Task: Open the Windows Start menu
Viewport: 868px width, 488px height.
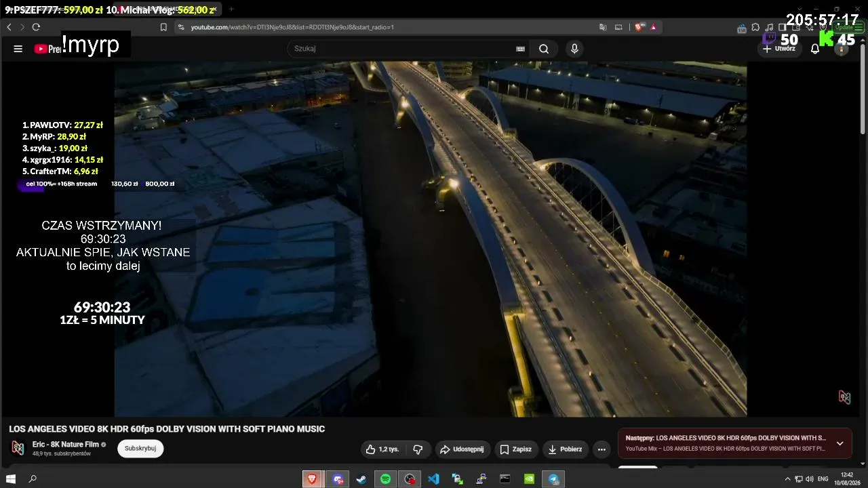Action: 12,479
